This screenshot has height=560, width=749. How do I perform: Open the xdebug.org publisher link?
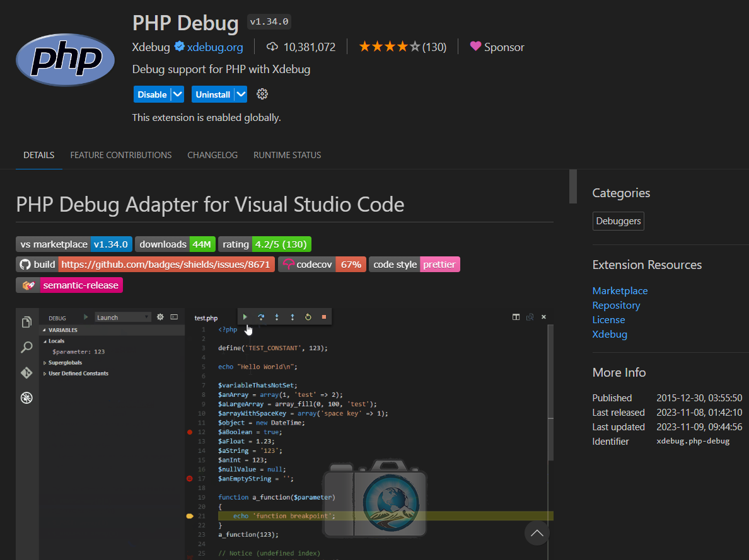click(x=215, y=47)
